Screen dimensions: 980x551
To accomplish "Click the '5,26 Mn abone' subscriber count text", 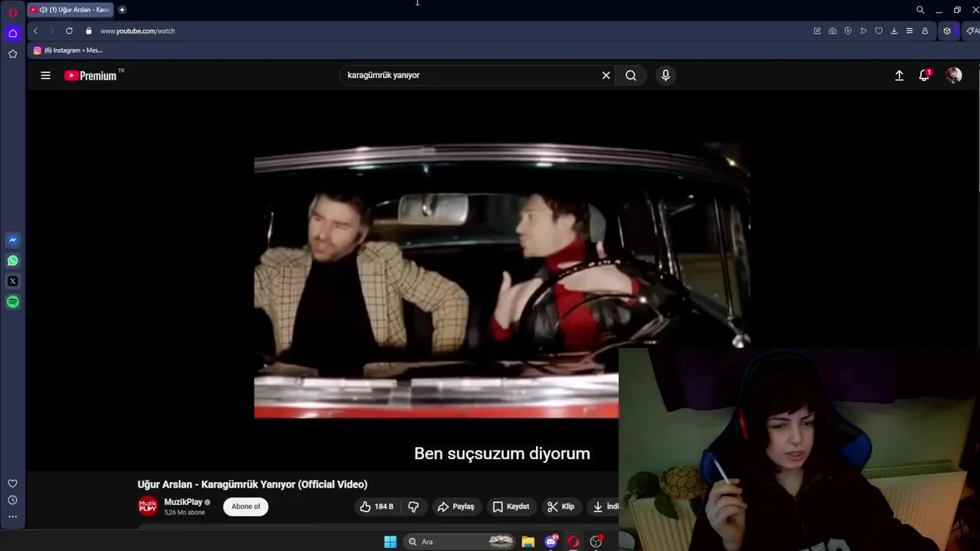I will (185, 513).
